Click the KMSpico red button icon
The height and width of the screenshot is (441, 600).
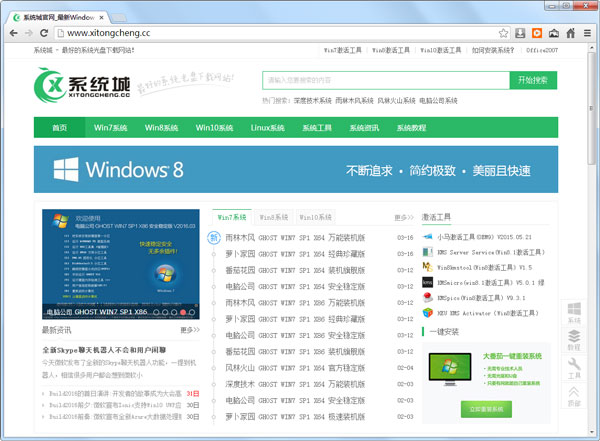427,297
